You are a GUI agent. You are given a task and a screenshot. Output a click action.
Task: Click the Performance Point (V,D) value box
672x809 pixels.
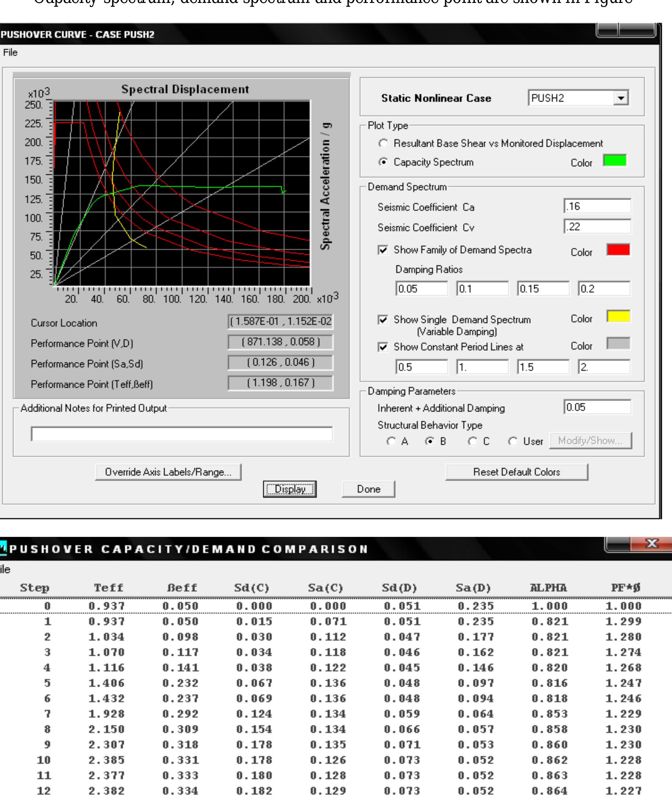281,342
